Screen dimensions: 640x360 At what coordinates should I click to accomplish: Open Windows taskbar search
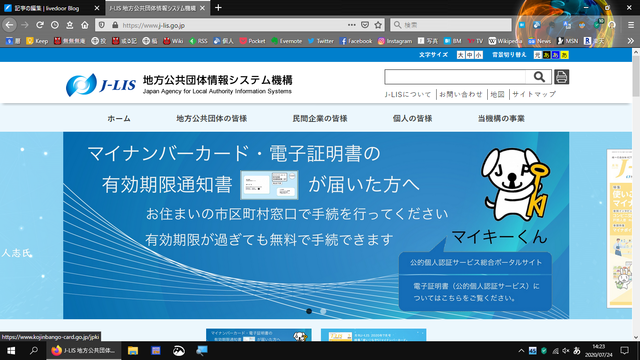[x=34, y=351]
